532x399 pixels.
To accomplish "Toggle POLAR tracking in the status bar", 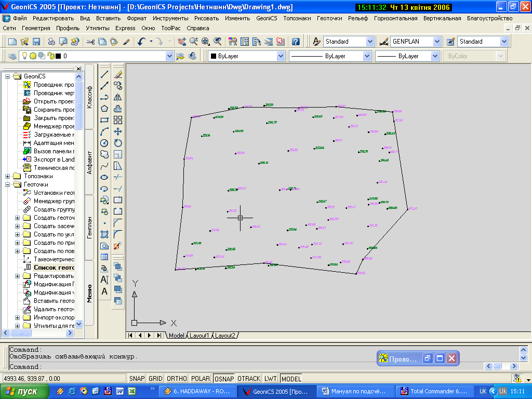I will point(201,378).
